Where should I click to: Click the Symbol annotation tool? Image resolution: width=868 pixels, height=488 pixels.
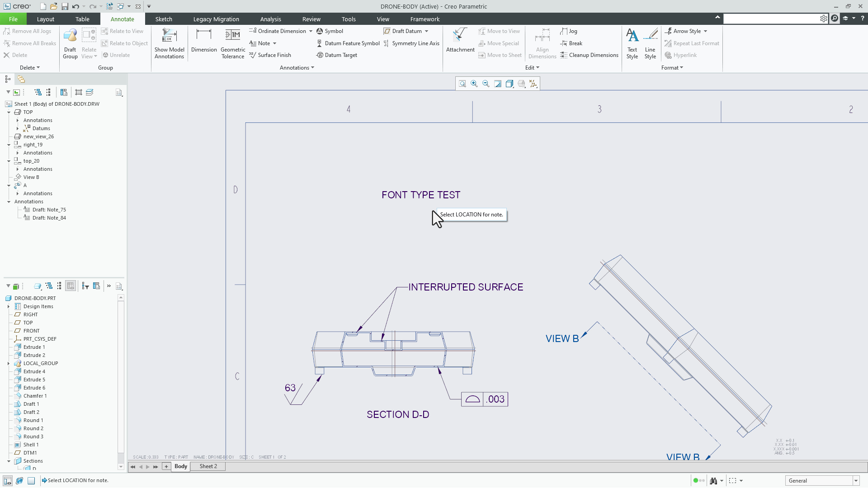coord(330,31)
